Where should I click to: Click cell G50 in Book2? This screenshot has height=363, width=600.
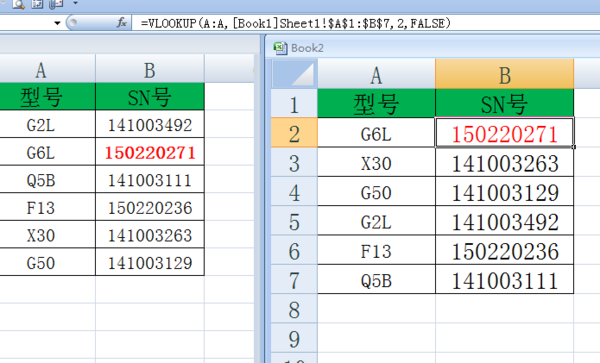click(x=376, y=192)
